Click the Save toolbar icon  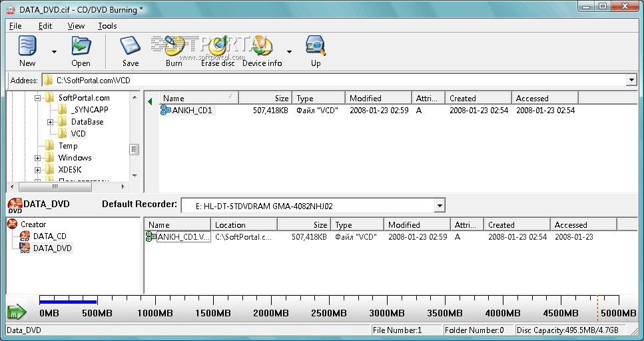coord(130,51)
